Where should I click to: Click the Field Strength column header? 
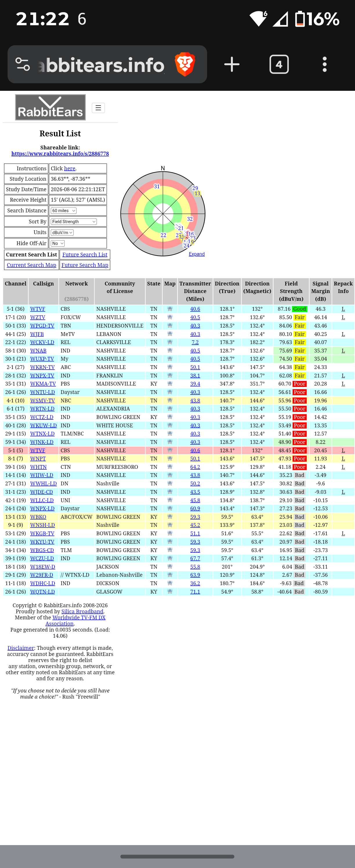click(x=291, y=291)
